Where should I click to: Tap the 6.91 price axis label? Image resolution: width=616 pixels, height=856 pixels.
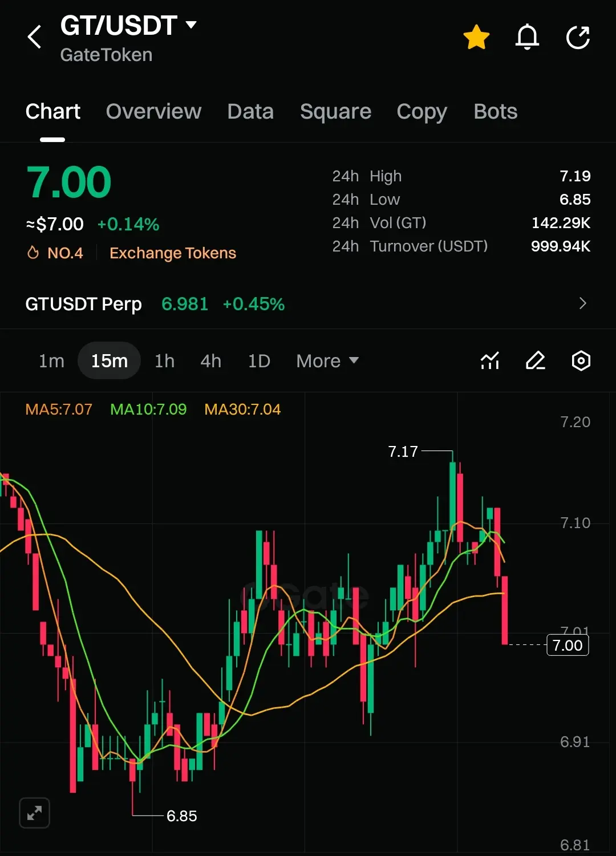pos(574,742)
